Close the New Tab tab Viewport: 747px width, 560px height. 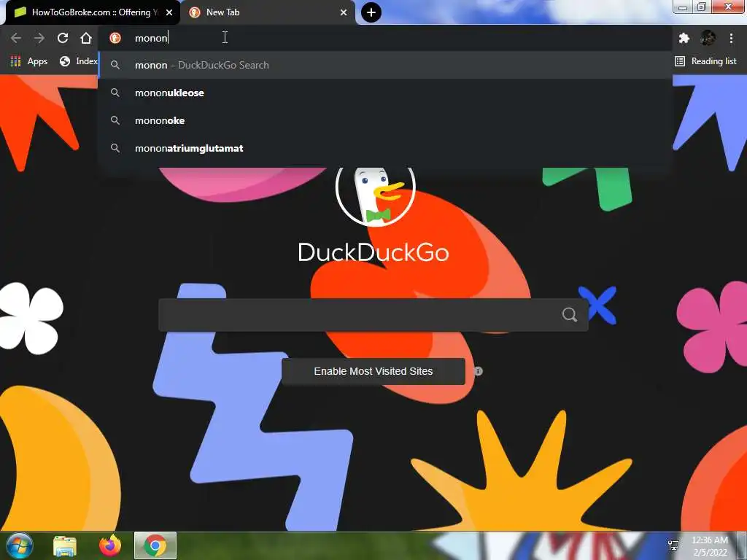point(344,12)
